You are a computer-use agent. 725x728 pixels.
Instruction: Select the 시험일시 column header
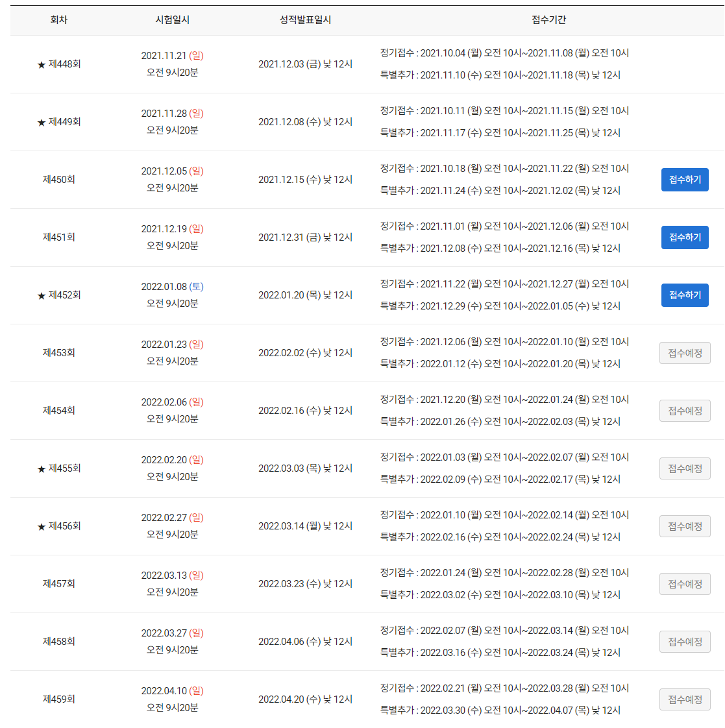coord(172,20)
